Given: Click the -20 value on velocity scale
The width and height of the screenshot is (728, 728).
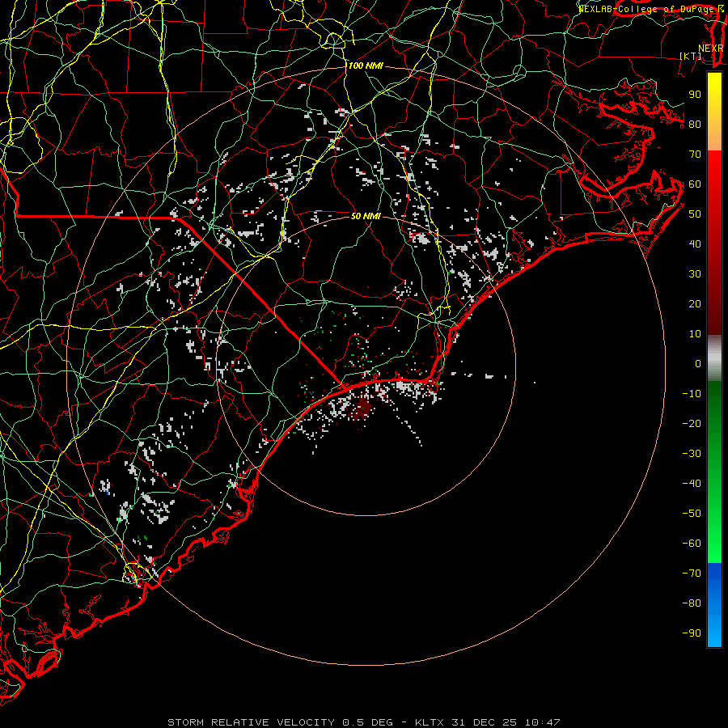Looking at the screenshot, I should (x=692, y=424).
